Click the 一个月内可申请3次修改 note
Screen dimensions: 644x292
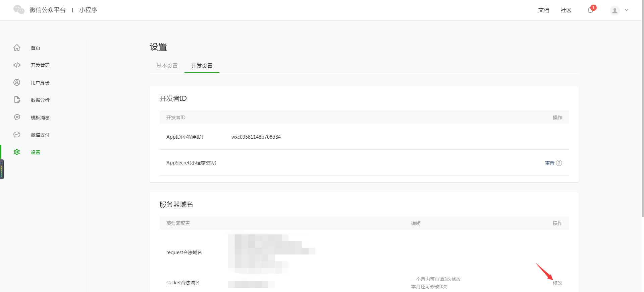[436, 279]
